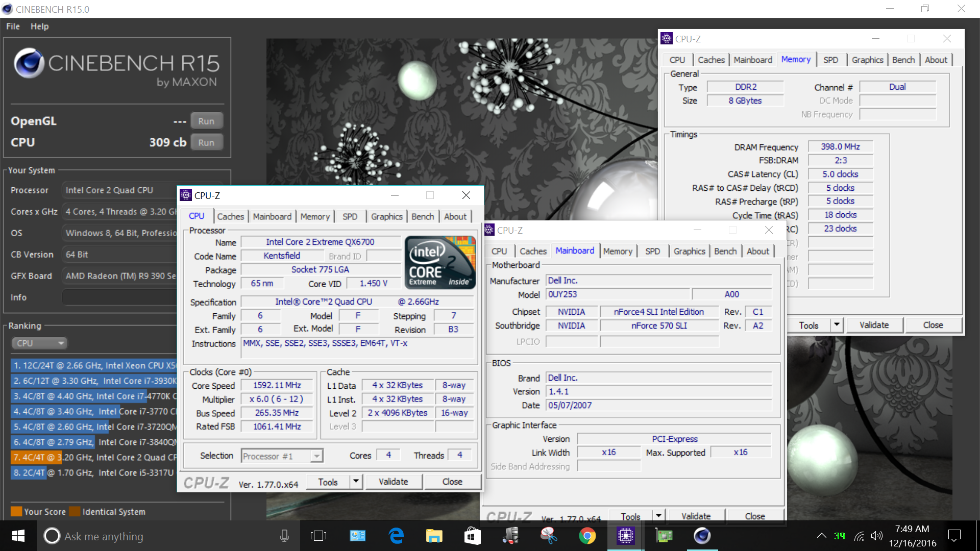Viewport: 980px width, 551px height.
Task: Open Windows Store from taskbar
Action: pyautogui.click(x=472, y=536)
